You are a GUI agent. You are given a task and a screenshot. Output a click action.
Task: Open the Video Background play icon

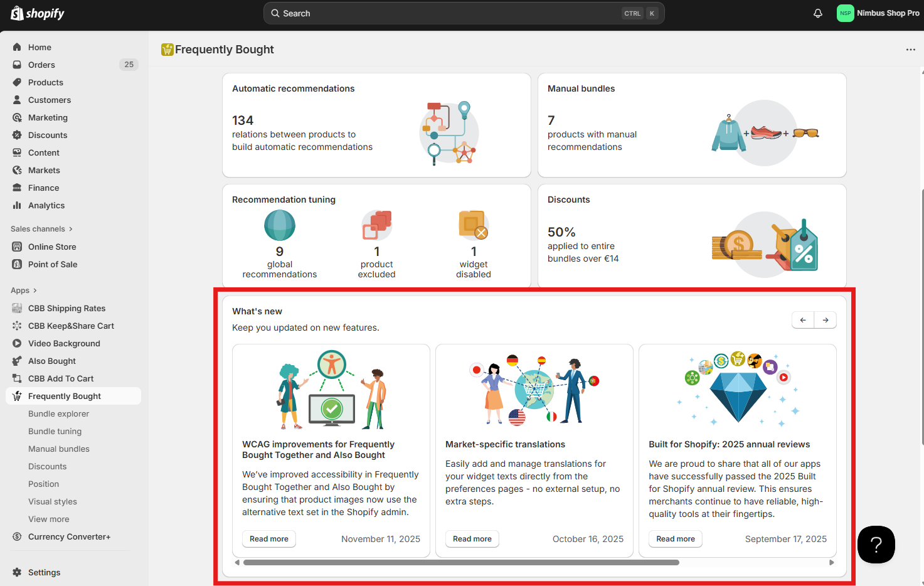pos(17,343)
